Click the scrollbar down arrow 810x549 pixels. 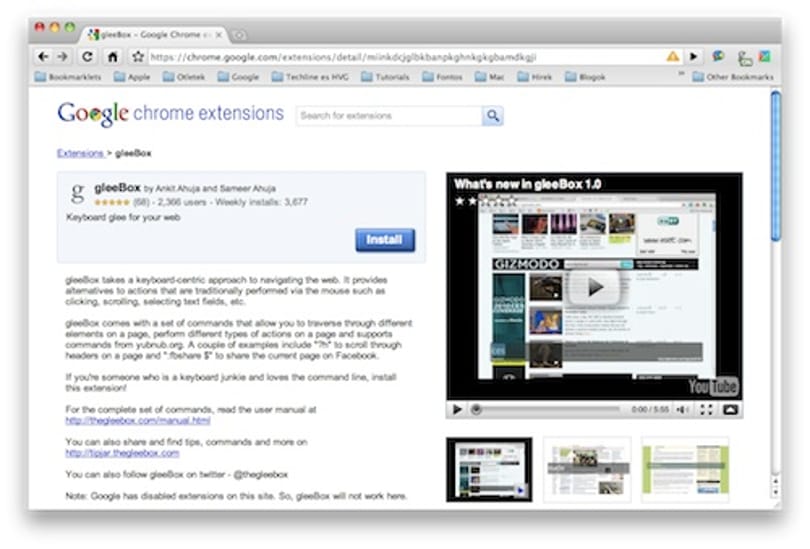coord(775,493)
